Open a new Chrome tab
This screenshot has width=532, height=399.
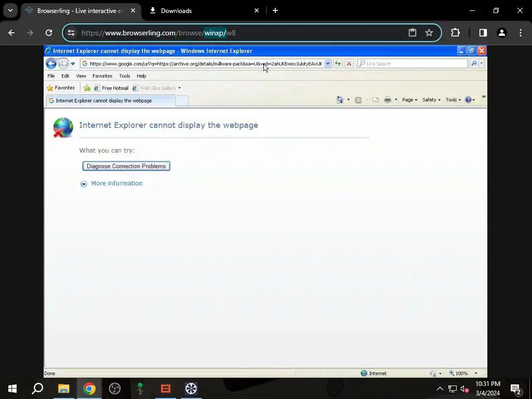tap(275, 10)
